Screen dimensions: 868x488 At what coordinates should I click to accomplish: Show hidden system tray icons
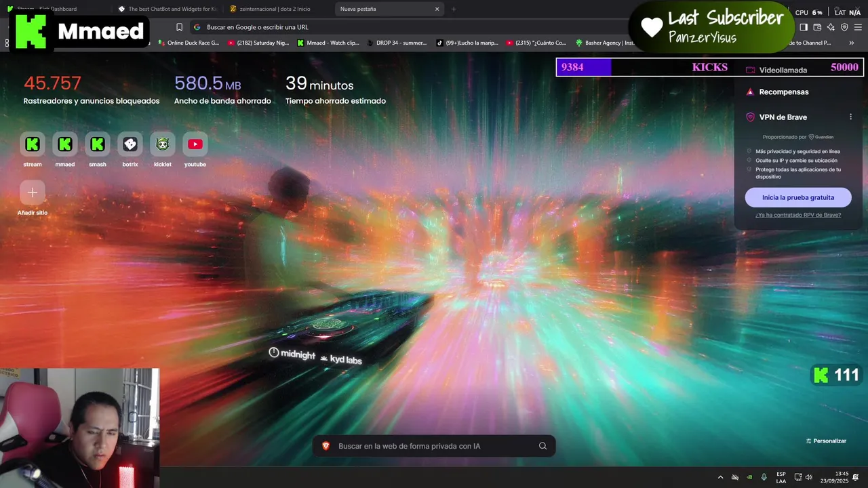coord(720,478)
